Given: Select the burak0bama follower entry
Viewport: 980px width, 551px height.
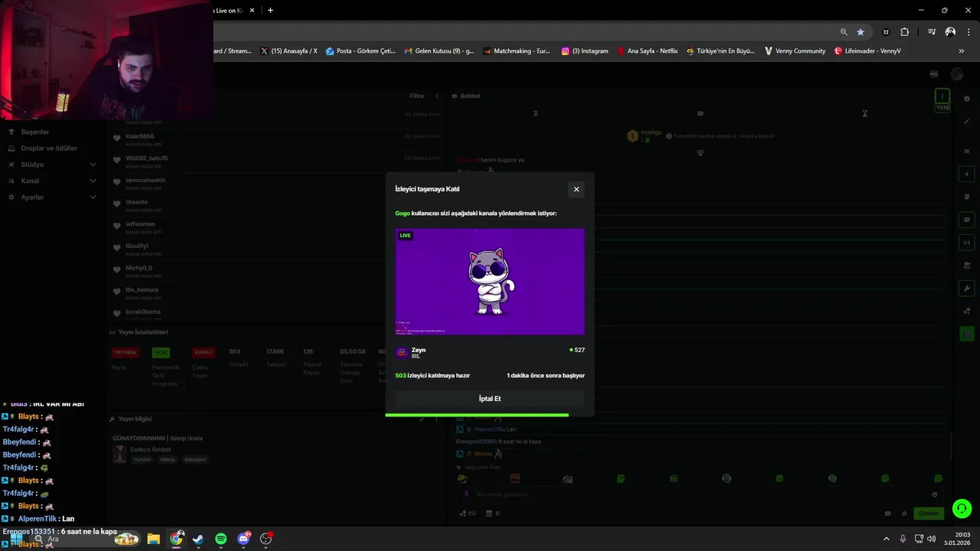Looking at the screenshot, I should [276, 314].
